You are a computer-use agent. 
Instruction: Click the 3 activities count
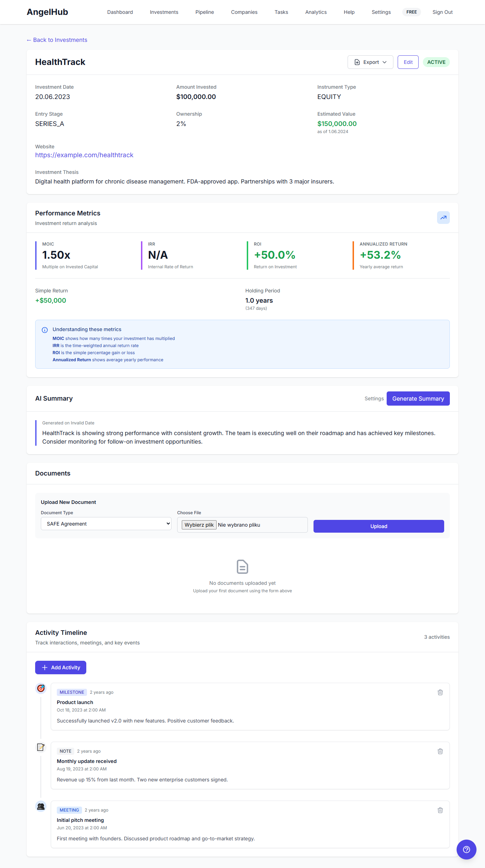437,637
